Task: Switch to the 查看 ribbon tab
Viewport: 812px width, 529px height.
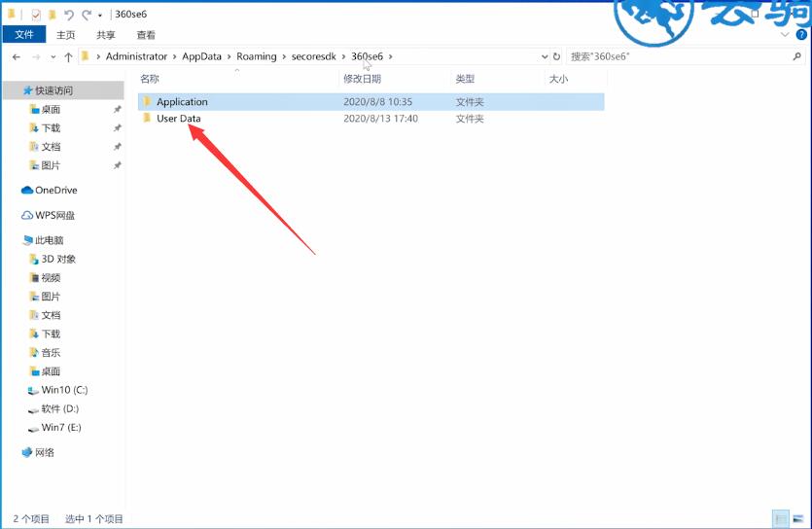Action: coord(146,35)
